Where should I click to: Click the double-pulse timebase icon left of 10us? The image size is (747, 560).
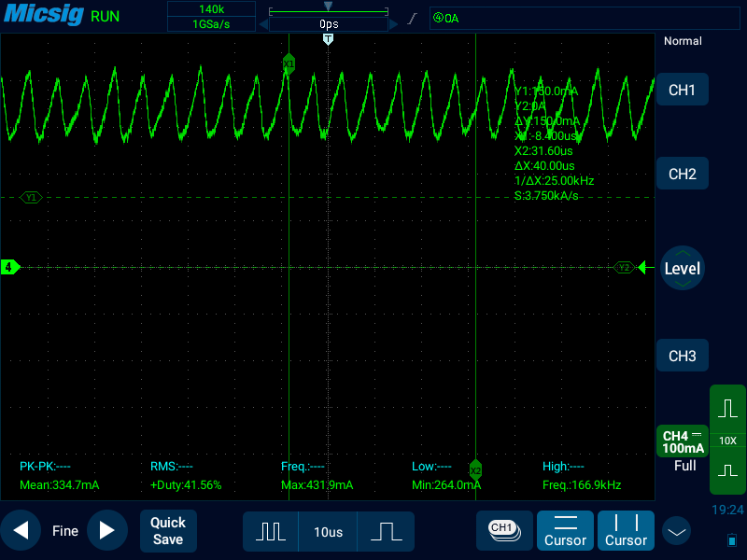(x=271, y=531)
